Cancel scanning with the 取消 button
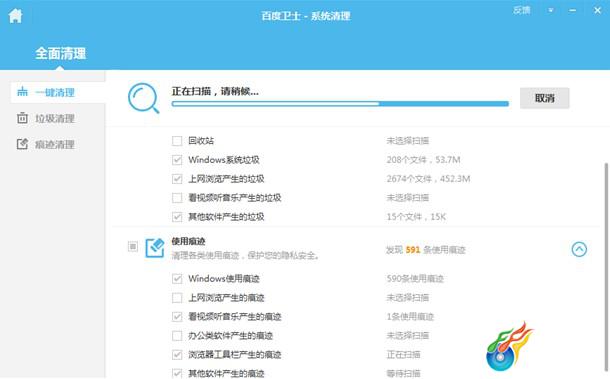Viewport: 610px width, 379px height. point(545,98)
